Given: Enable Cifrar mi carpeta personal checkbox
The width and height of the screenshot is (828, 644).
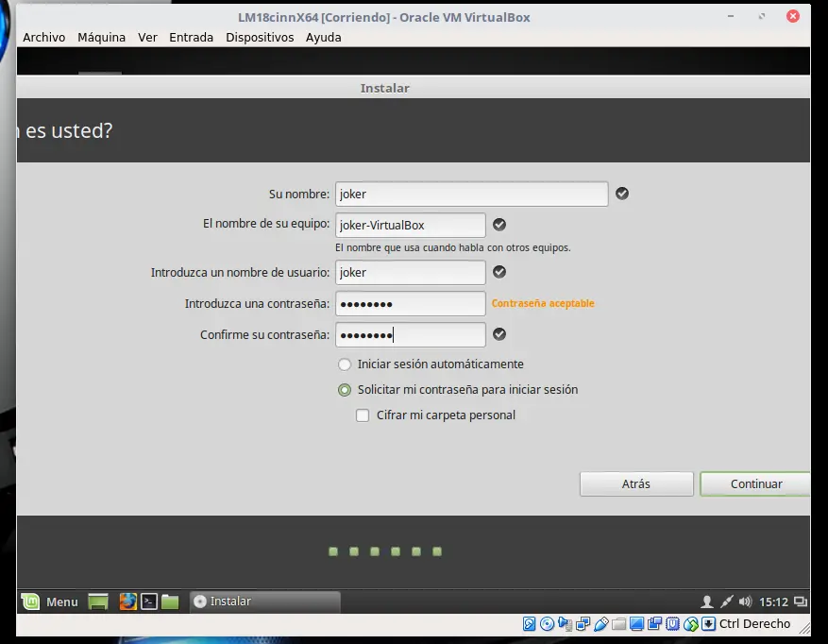Looking at the screenshot, I should tap(363, 415).
